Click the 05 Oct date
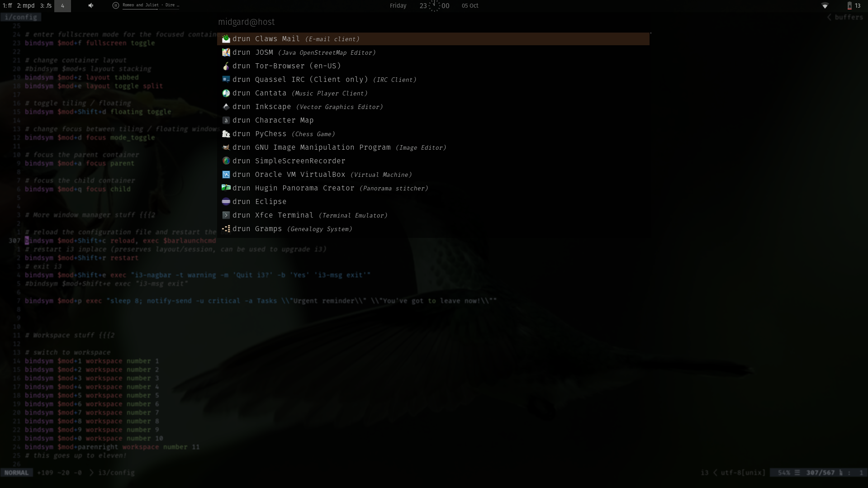This screenshot has height=488, width=868. [x=470, y=6]
